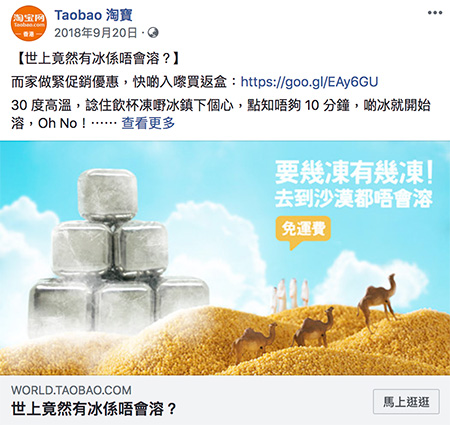Click the link headline 世上竟然有冰係唔會溶？
450x425 pixels.
pos(94,409)
